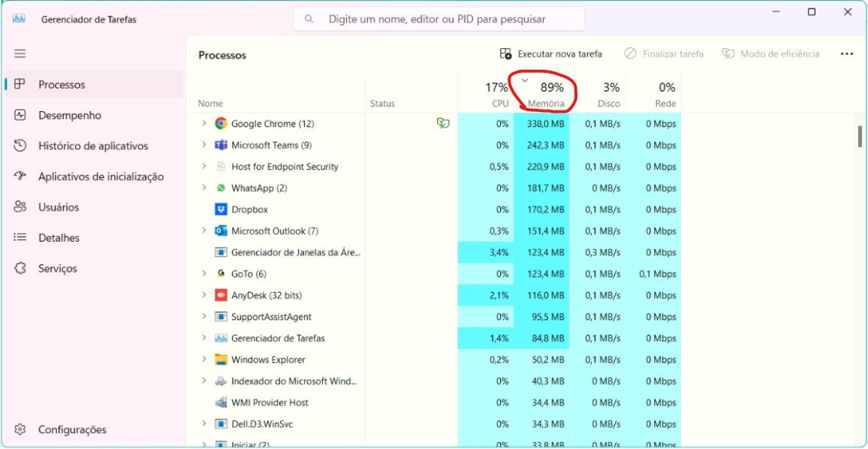Expand the AnyDesk process group
This screenshot has height=449, width=868.
[x=203, y=295]
